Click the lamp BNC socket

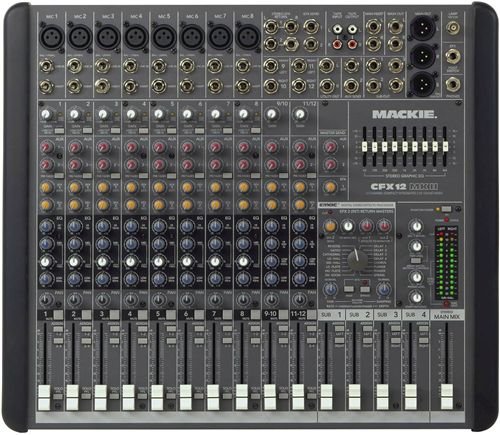point(454,28)
